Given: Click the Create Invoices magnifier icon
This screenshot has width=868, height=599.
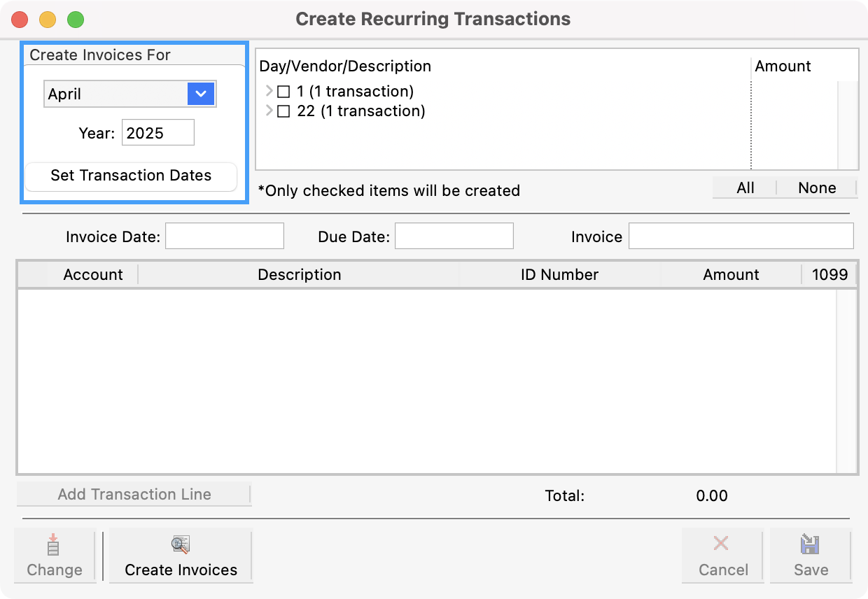Looking at the screenshot, I should coord(181,544).
